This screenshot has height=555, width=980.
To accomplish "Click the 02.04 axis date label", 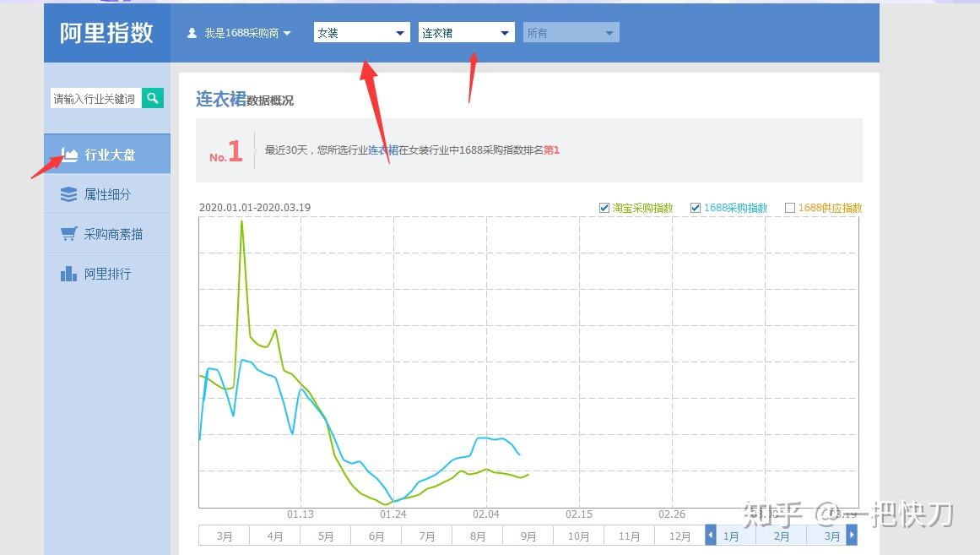I will coord(486,514).
